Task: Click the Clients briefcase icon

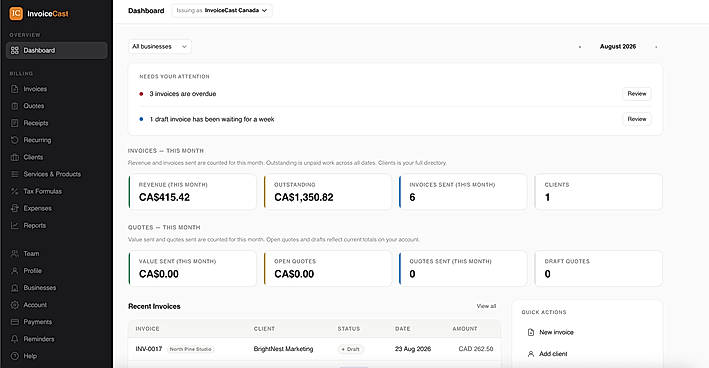Action: click(x=14, y=157)
